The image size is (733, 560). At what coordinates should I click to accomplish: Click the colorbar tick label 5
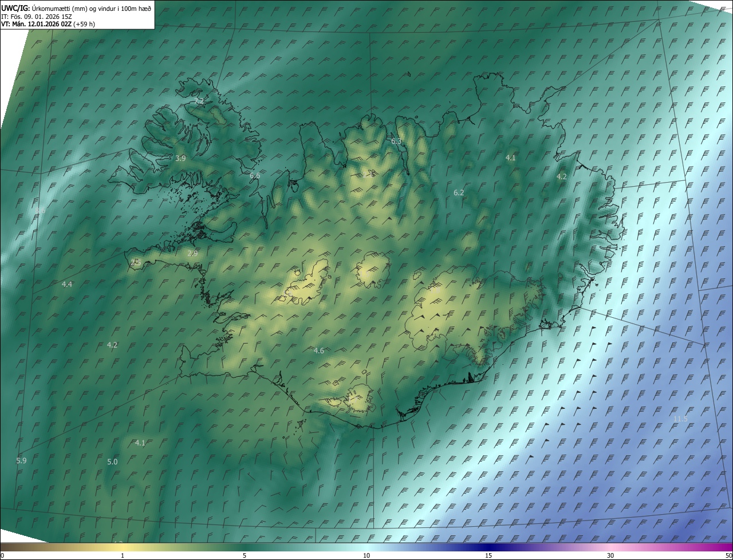pos(245,555)
